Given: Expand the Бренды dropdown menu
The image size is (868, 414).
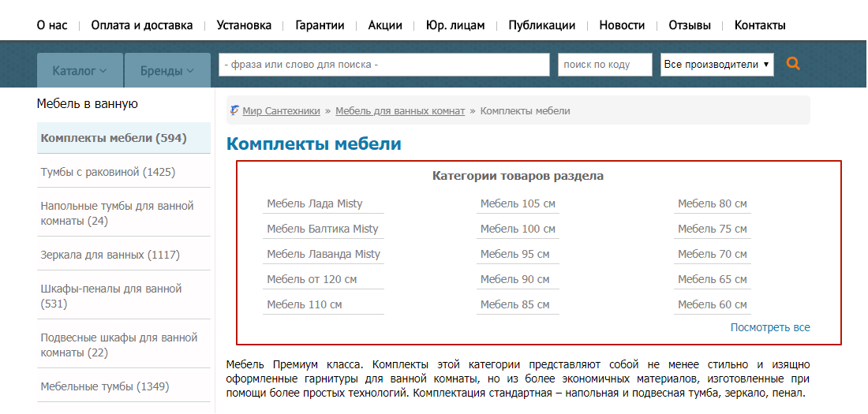Looking at the screenshot, I should coord(167,70).
